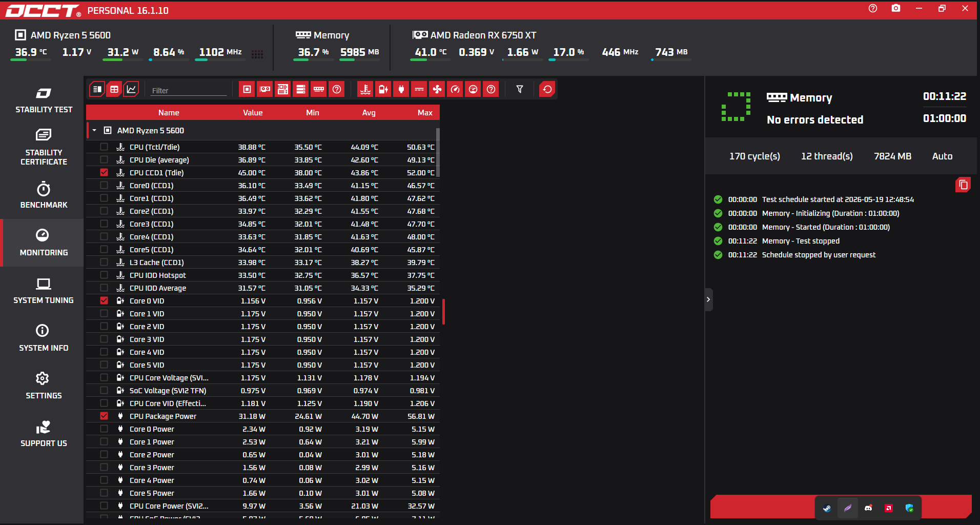
Task: Uncheck the CPU Package Power checkbox
Action: pos(104,416)
